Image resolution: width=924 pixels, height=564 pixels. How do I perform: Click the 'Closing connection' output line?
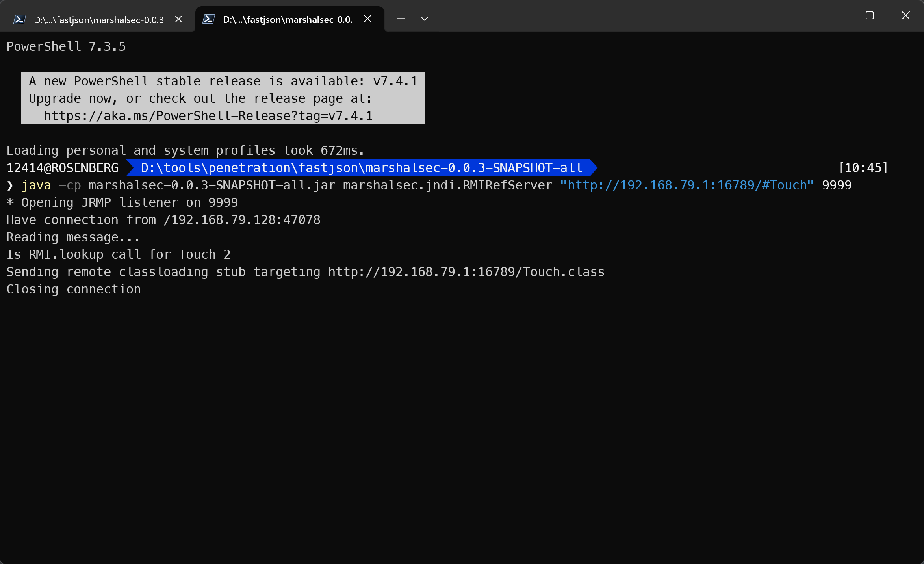pos(74,289)
